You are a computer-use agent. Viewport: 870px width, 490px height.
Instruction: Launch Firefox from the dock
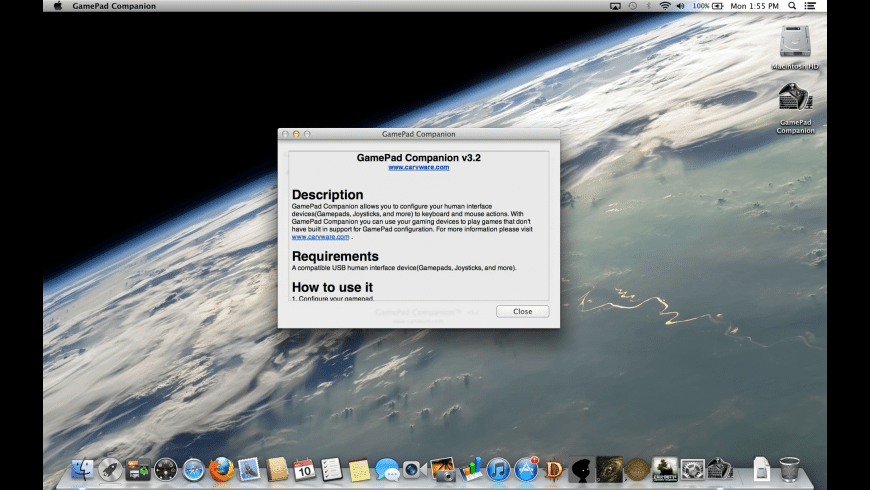(x=221, y=469)
